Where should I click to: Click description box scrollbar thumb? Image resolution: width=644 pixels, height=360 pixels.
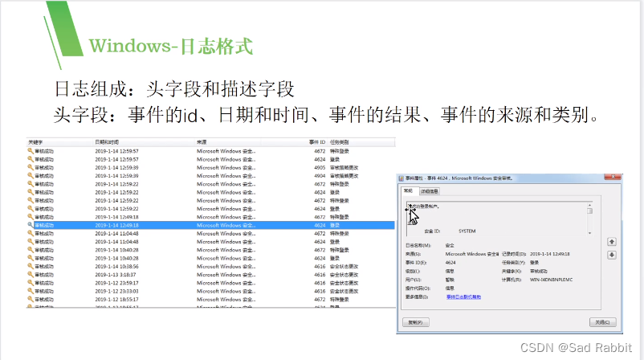(589, 211)
